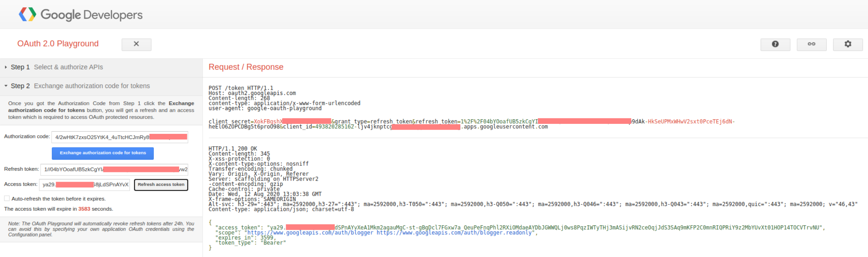Click the Google Developers logo

point(81,14)
